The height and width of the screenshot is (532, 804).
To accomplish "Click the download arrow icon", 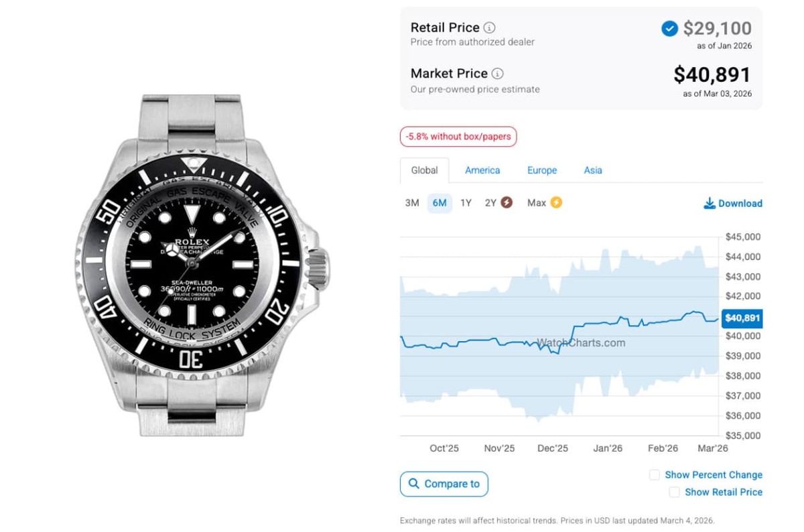I will (x=710, y=204).
